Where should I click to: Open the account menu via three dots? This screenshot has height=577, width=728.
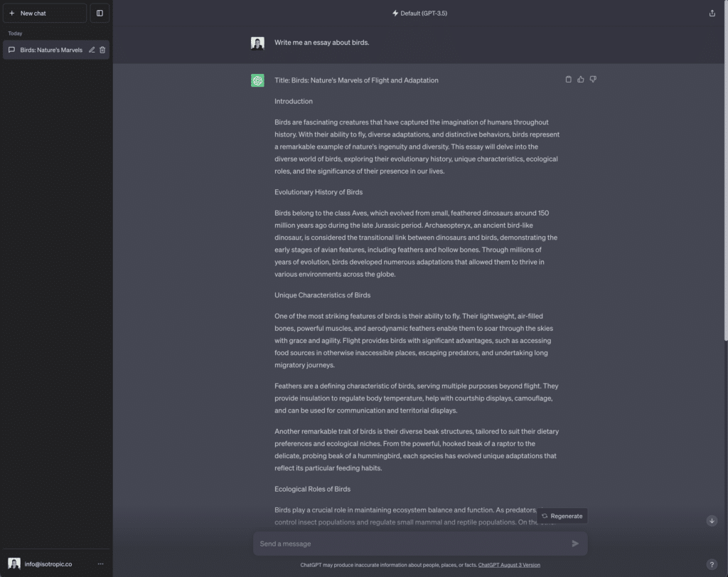coord(101,564)
